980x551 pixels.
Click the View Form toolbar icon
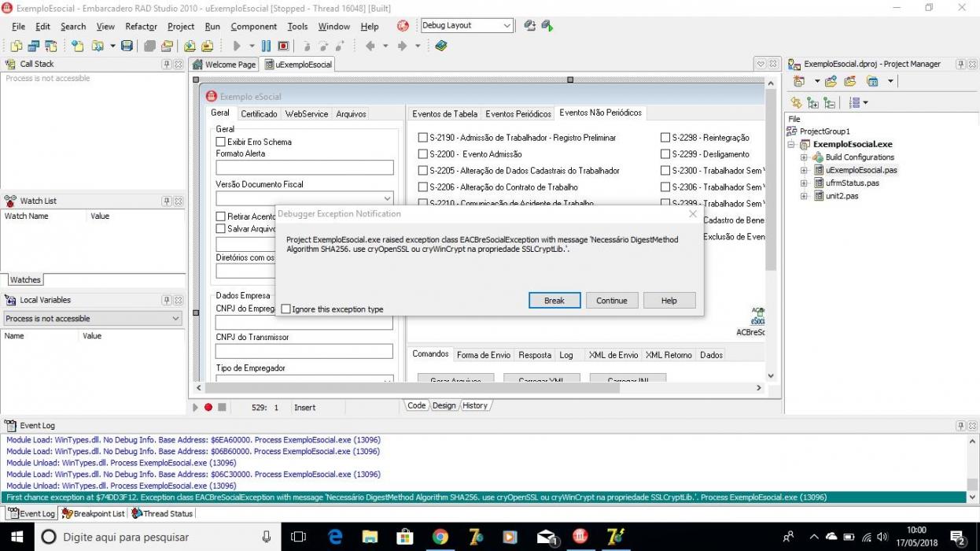(x=33, y=46)
